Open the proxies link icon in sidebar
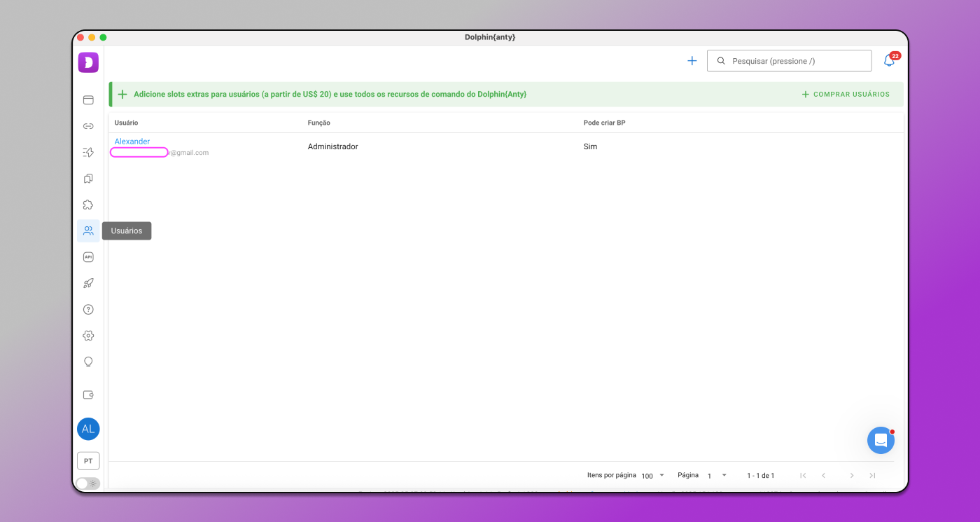Screen dimensions: 980x522 (x=88, y=126)
